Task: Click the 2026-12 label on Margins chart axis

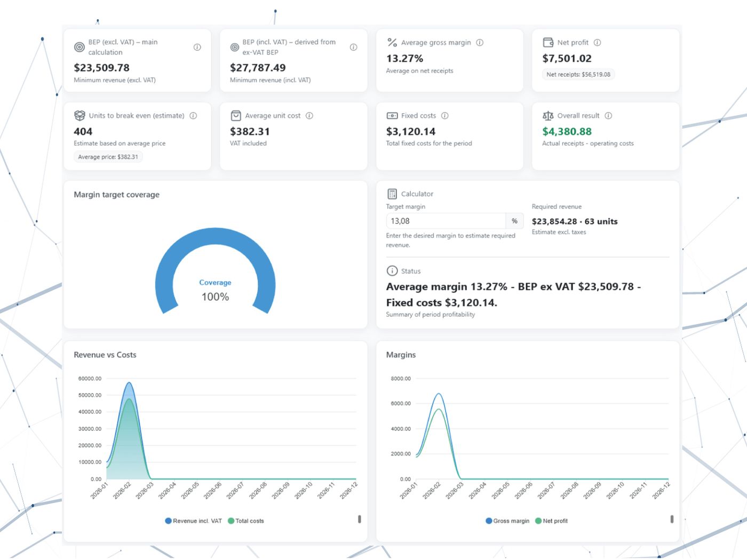Action: pyautogui.click(x=661, y=490)
